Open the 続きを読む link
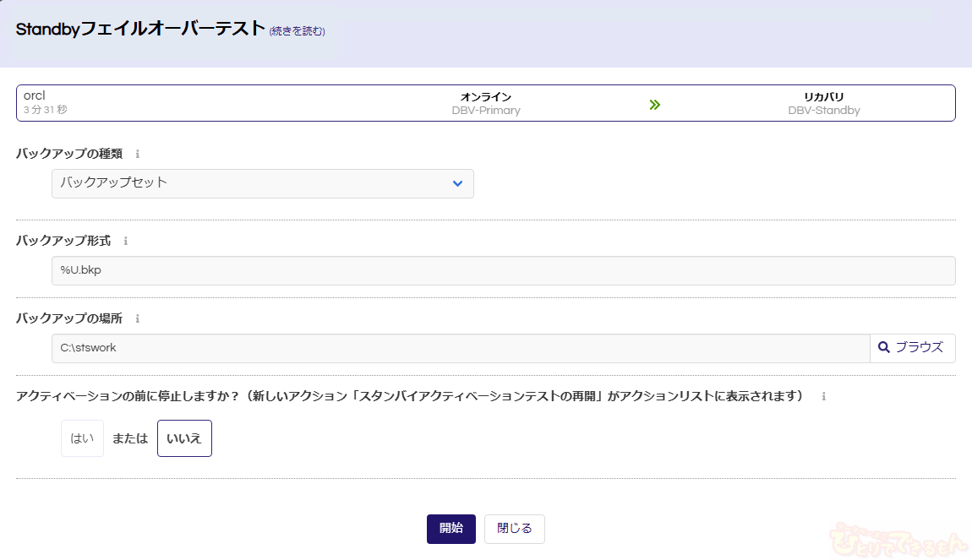This screenshot has height=560, width=972. (297, 31)
